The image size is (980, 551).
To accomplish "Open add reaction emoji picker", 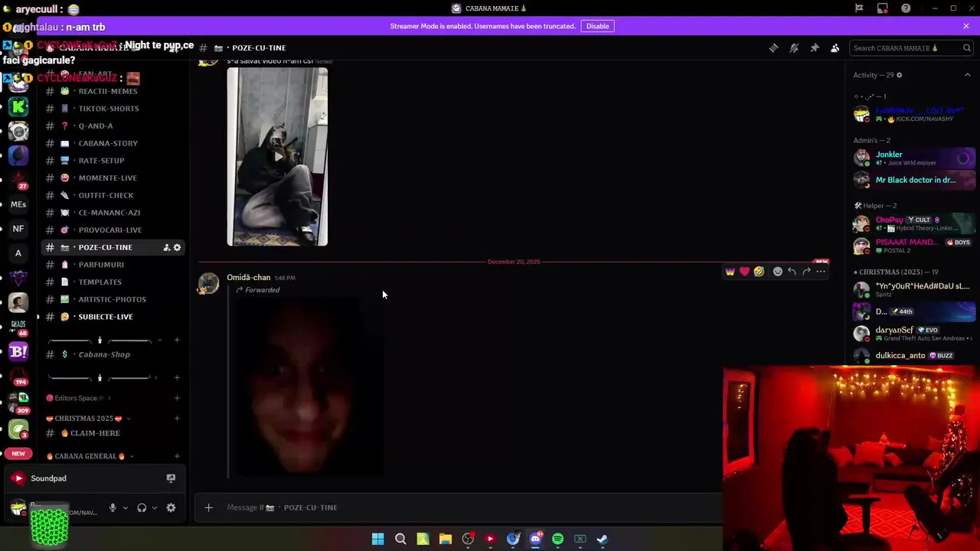I will (x=778, y=271).
